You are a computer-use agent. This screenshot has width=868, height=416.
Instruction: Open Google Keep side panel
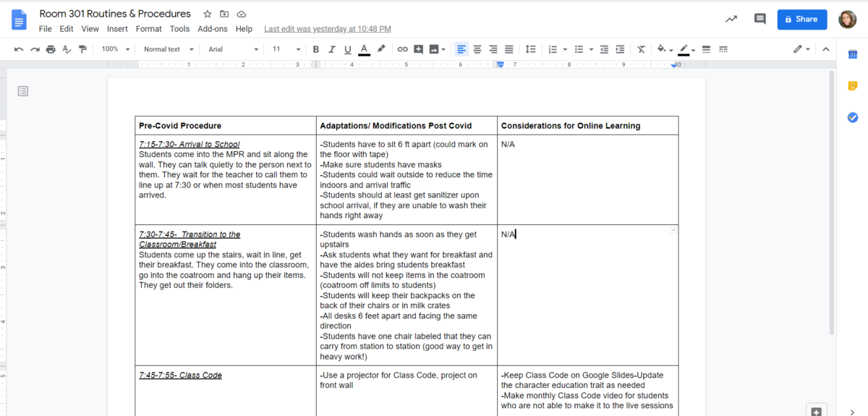coord(852,86)
